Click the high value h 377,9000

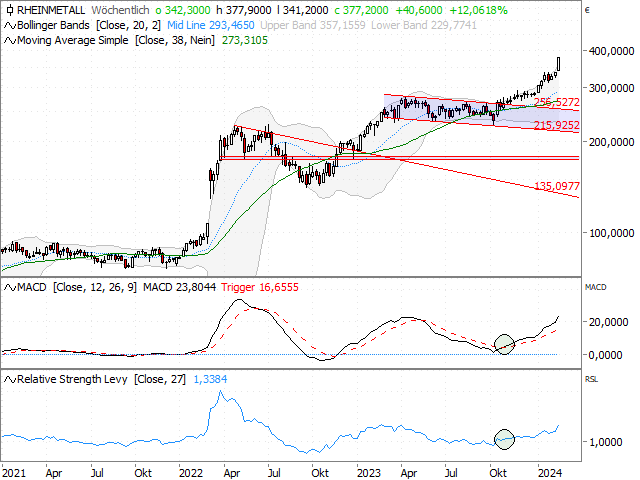coord(244,10)
